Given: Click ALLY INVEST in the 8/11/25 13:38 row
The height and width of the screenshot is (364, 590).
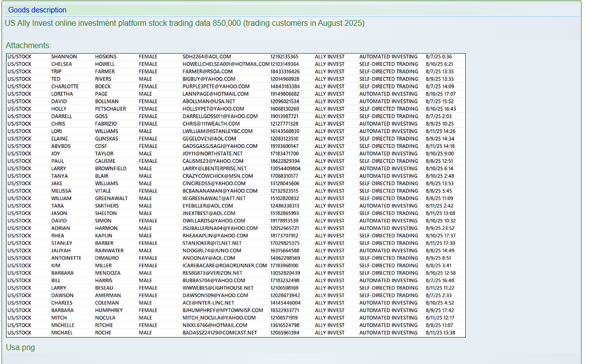Looking at the screenshot, I should tap(329, 333).
